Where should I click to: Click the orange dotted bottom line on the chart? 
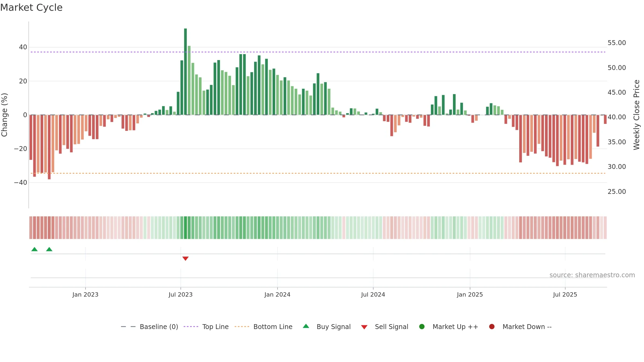click(318, 173)
